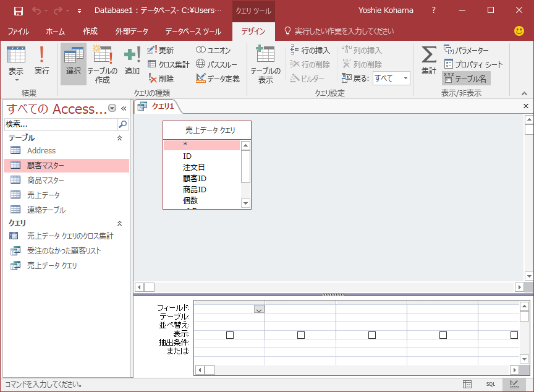Choose 削除 delete query type
The height and width of the screenshot is (392, 534).
[x=161, y=79]
